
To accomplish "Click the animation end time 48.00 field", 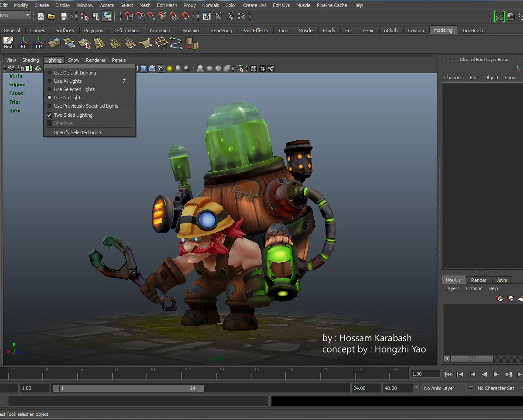I will (x=397, y=388).
